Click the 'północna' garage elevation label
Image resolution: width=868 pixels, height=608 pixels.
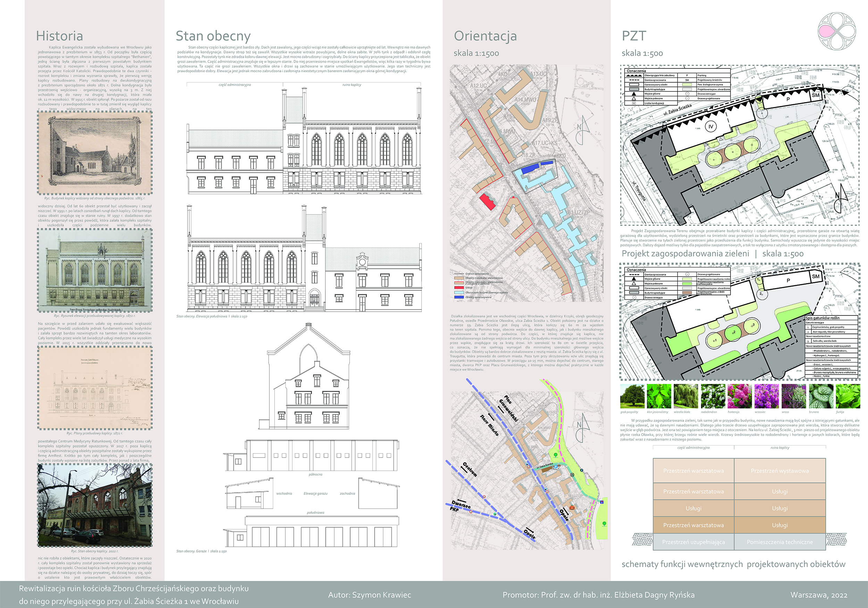(x=315, y=474)
